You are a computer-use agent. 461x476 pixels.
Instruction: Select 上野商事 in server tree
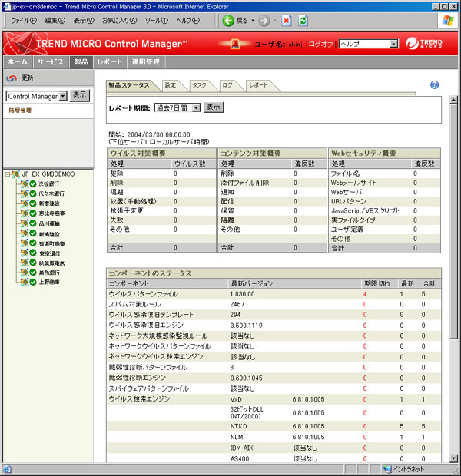click(49, 282)
